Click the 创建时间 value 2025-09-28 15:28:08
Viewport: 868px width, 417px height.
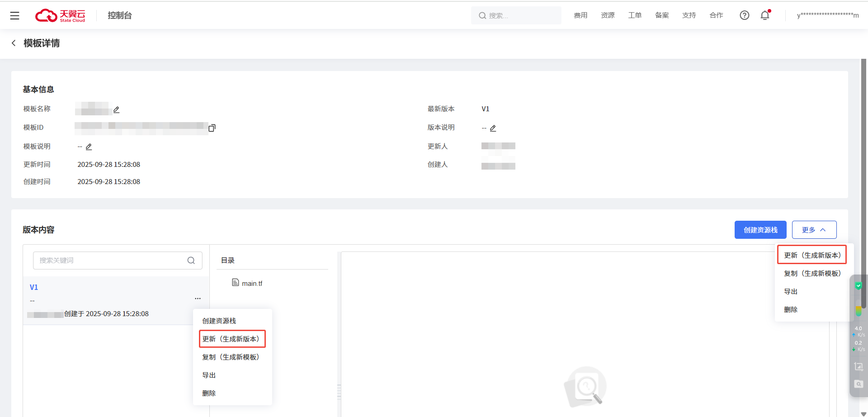pyautogui.click(x=109, y=182)
